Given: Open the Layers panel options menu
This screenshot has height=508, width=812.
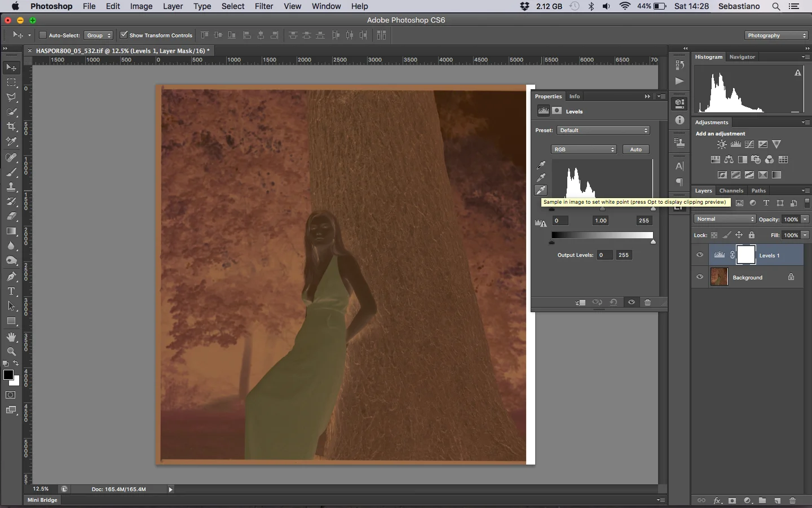Looking at the screenshot, I should (x=806, y=191).
